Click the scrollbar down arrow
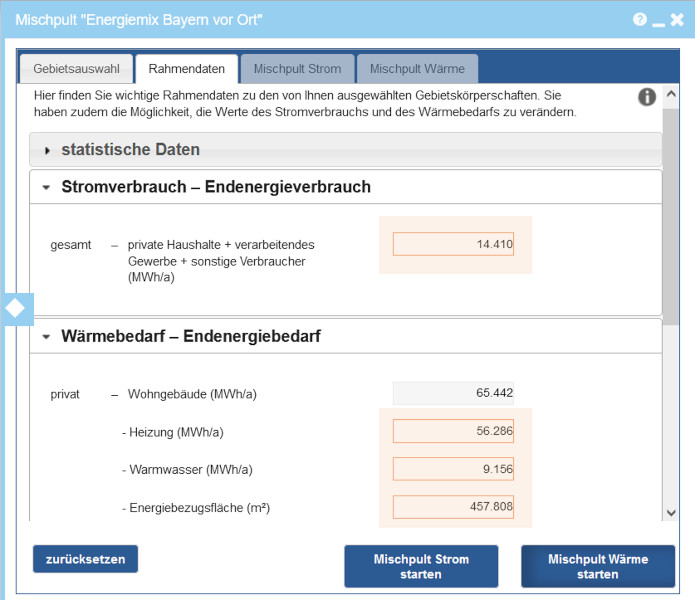 (671, 512)
